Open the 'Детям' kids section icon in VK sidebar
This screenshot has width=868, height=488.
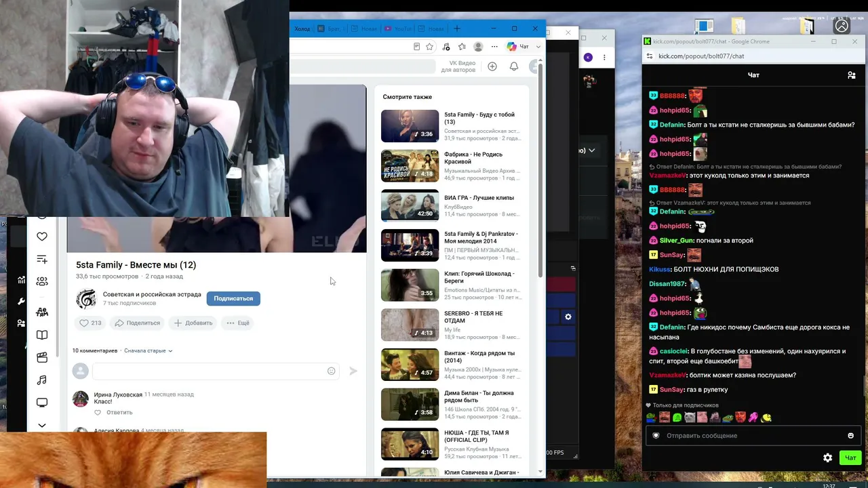tap(42, 312)
